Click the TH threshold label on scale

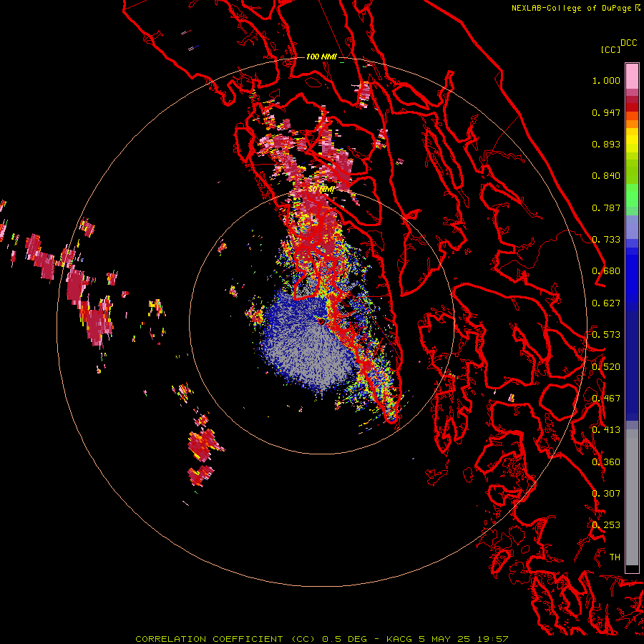point(615,557)
